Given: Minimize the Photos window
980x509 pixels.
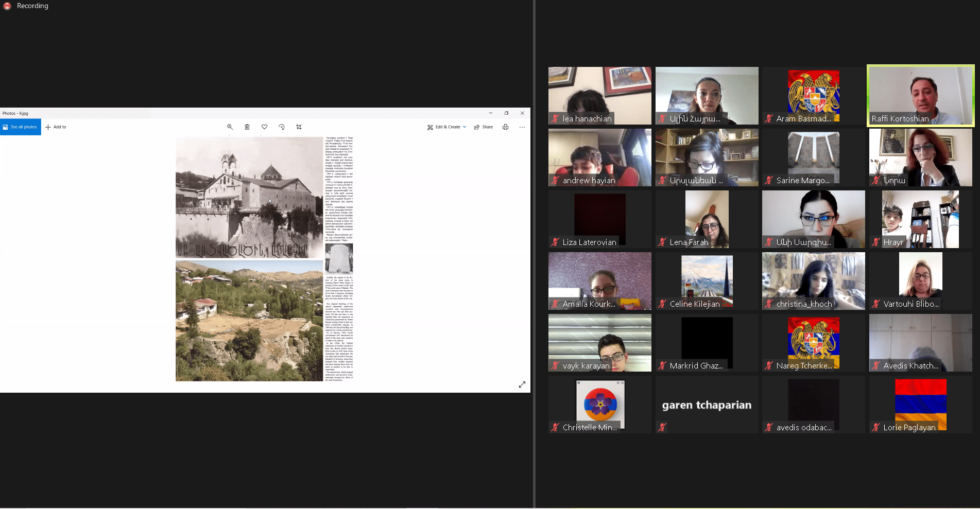Looking at the screenshot, I should (x=491, y=113).
